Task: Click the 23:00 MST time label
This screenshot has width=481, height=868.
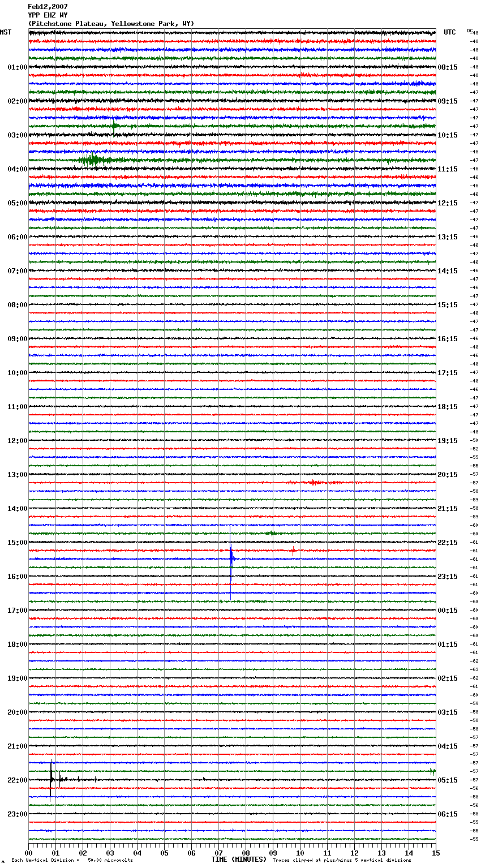Action: (x=18, y=814)
